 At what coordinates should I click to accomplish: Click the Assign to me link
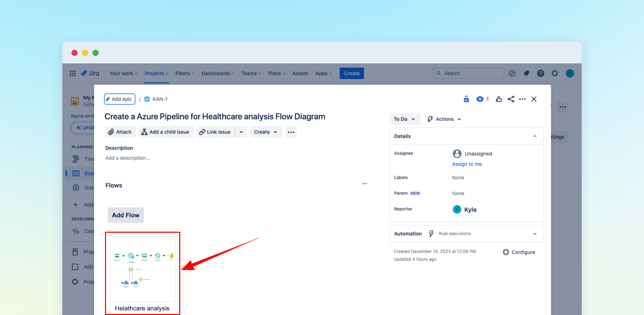click(467, 164)
